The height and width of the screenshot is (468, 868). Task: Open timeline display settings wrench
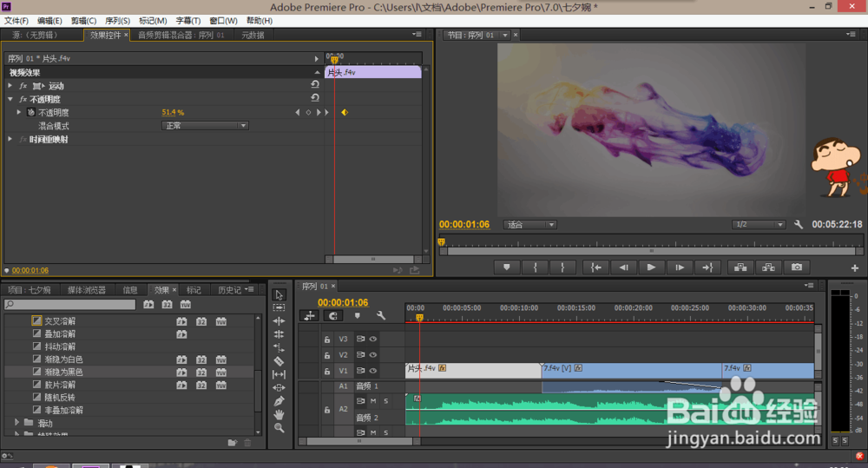click(x=381, y=315)
